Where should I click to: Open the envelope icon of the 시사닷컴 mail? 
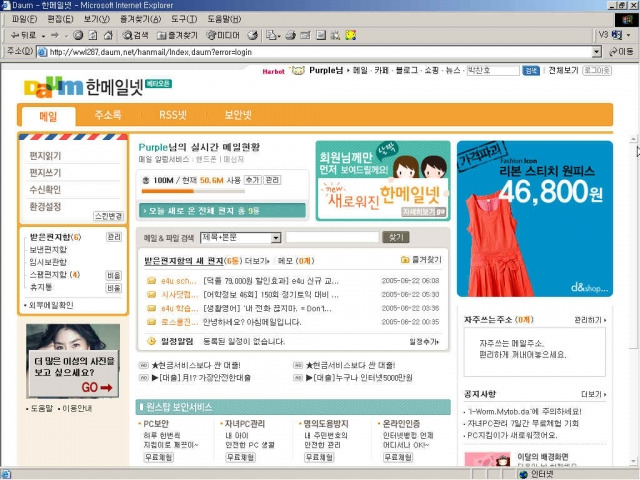click(x=151, y=295)
